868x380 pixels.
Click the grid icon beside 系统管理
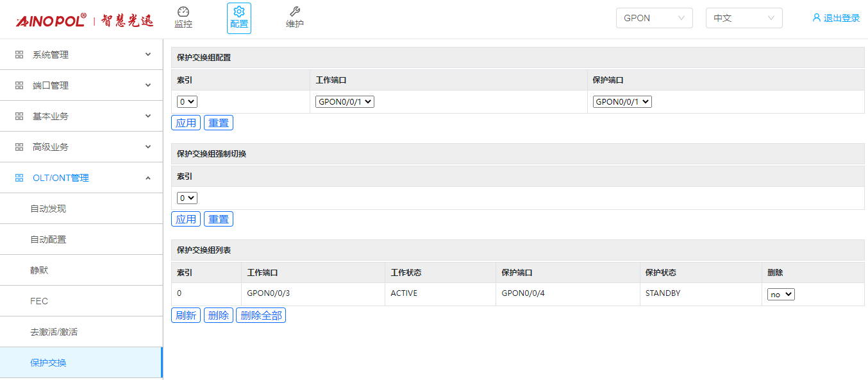[19, 55]
